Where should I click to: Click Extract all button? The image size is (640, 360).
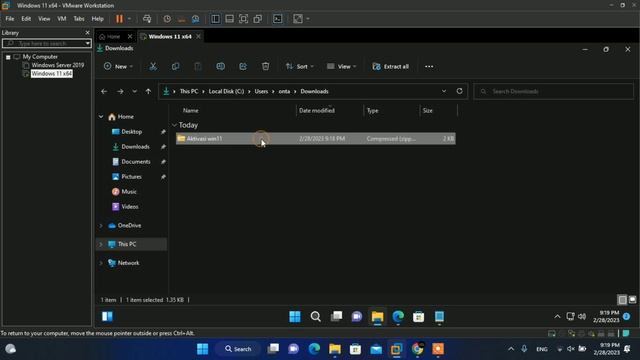coord(391,67)
